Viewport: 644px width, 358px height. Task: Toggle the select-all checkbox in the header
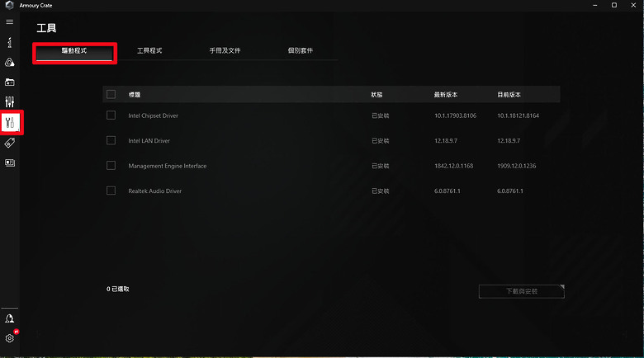(x=111, y=94)
